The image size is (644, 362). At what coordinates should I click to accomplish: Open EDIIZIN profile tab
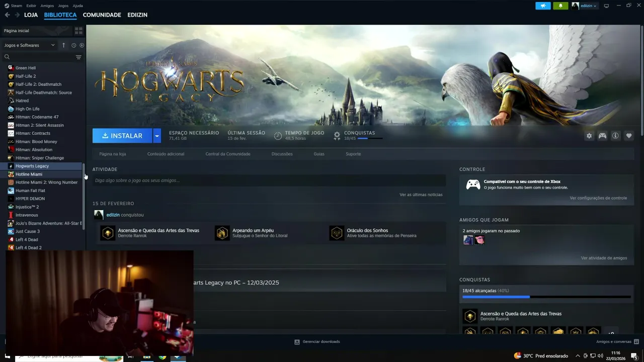pyautogui.click(x=137, y=15)
